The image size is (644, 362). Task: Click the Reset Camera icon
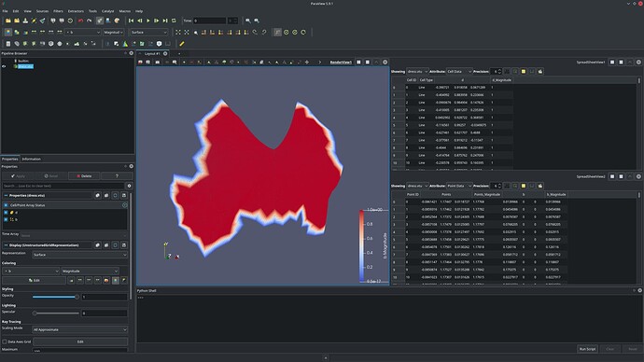[178, 32]
